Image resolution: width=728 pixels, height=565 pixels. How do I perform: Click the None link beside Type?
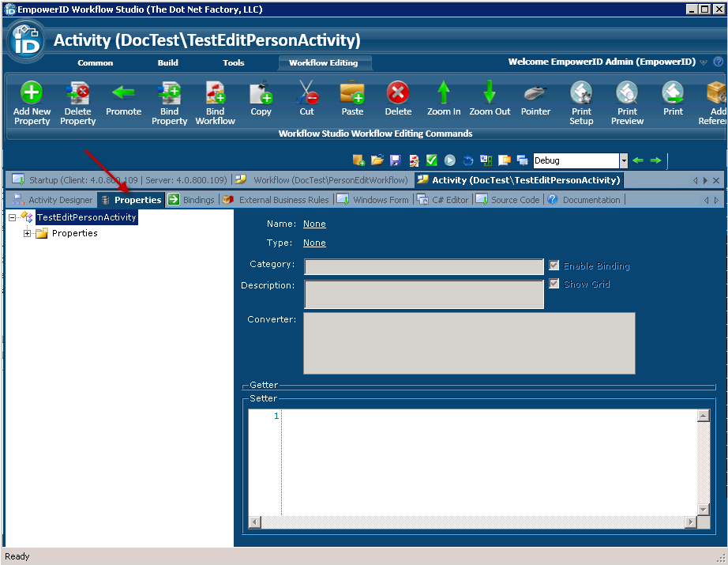pyautogui.click(x=314, y=243)
